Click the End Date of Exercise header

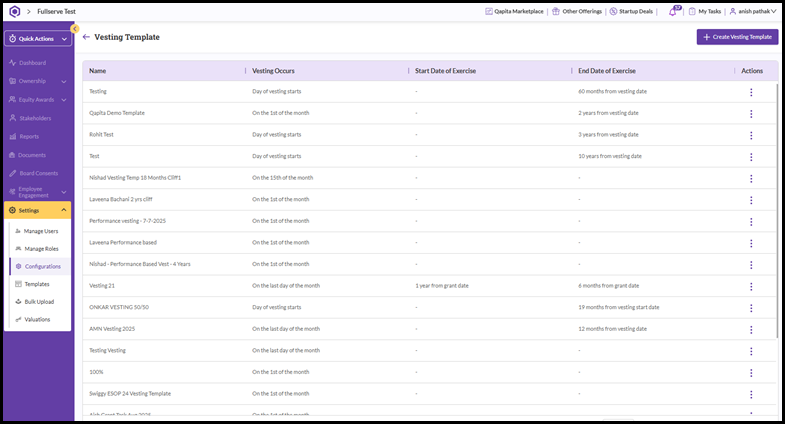click(607, 71)
